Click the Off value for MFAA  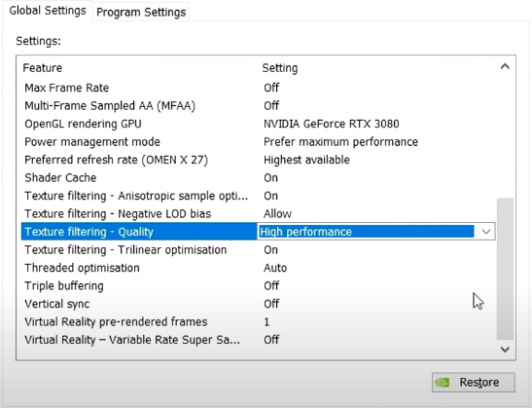[x=271, y=106]
